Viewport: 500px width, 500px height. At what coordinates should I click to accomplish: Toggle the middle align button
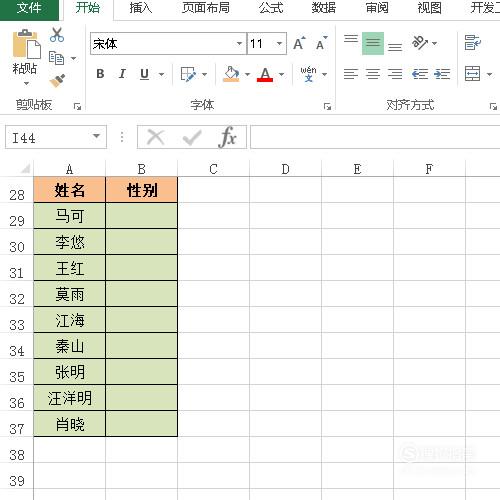click(x=373, y=43)
